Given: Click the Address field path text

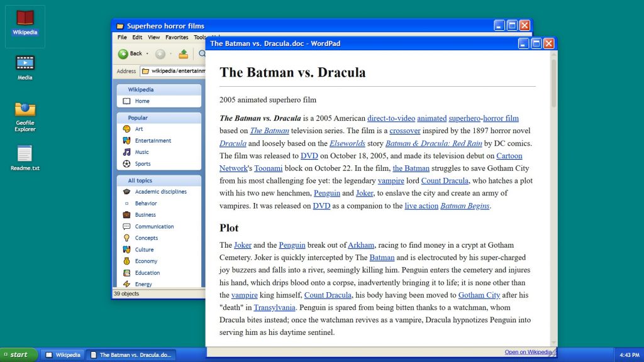Looking at the screenshot, I should [178, 71].
